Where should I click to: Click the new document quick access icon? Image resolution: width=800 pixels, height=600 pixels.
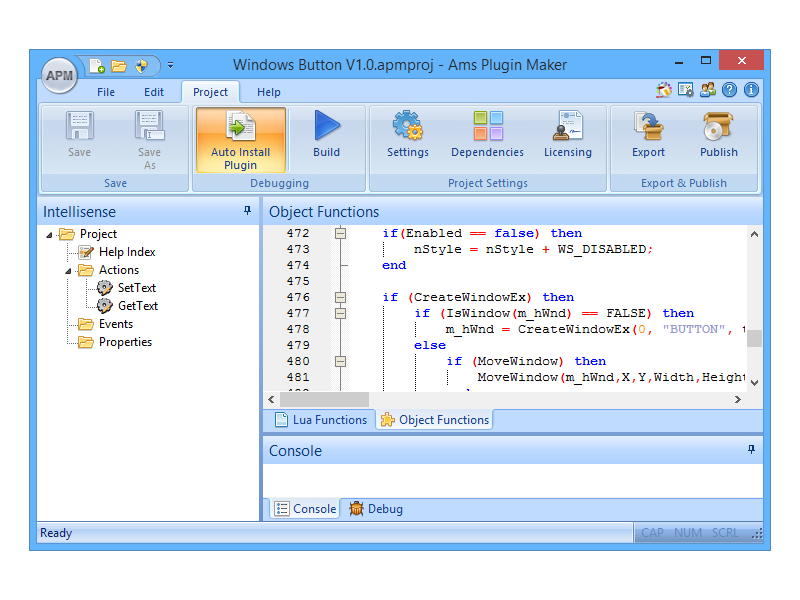(97, 66)
